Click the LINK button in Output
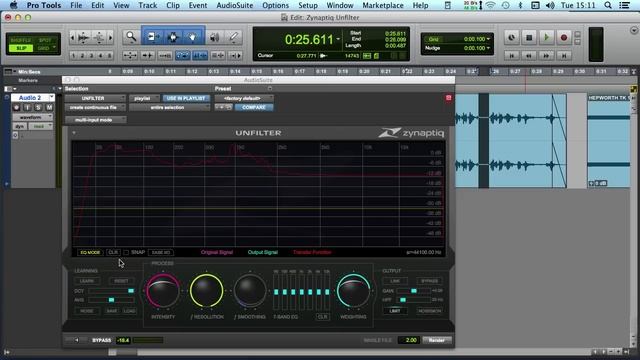 coord(395,281)
